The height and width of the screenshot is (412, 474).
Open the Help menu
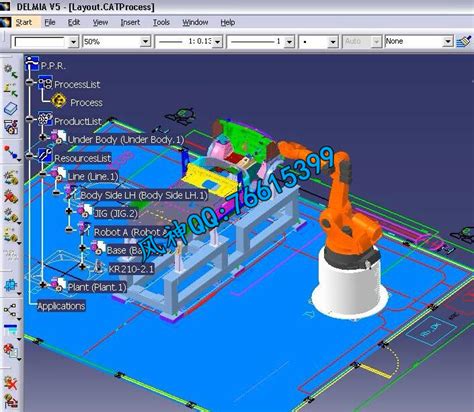pyautogui.click(x=228, y=22)
